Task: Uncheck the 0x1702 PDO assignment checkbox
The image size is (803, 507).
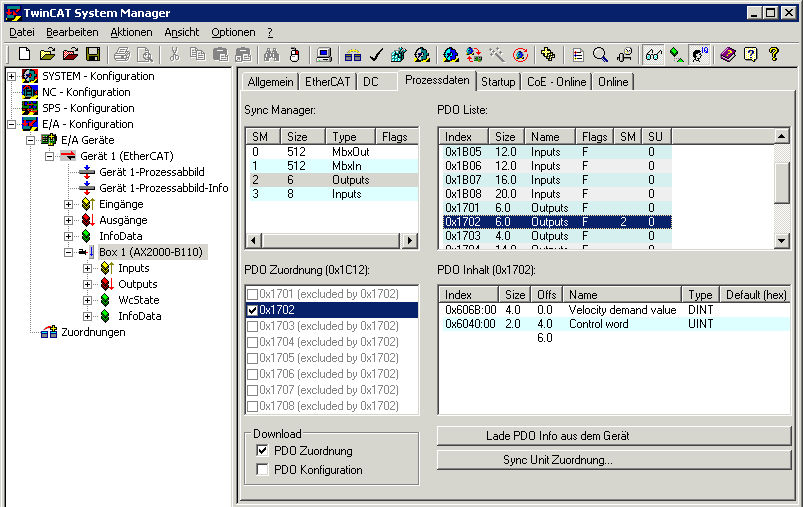Action: coord(252,310)
